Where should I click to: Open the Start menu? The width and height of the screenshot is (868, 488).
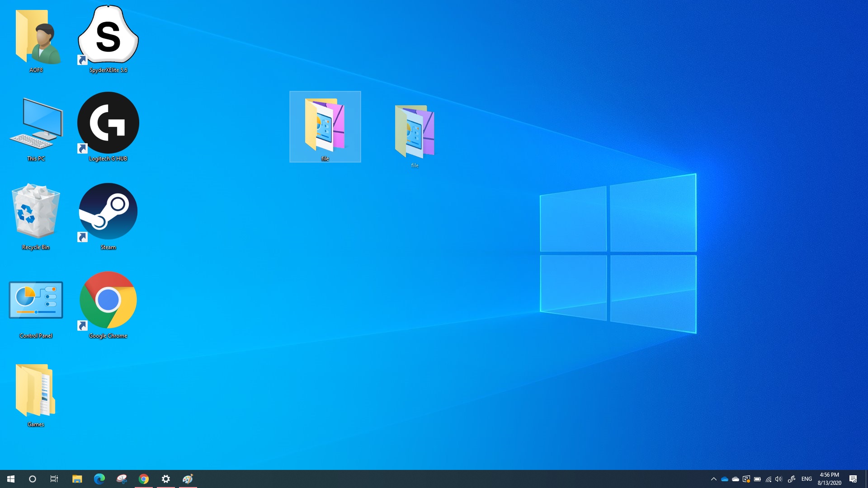pos(11,479)
